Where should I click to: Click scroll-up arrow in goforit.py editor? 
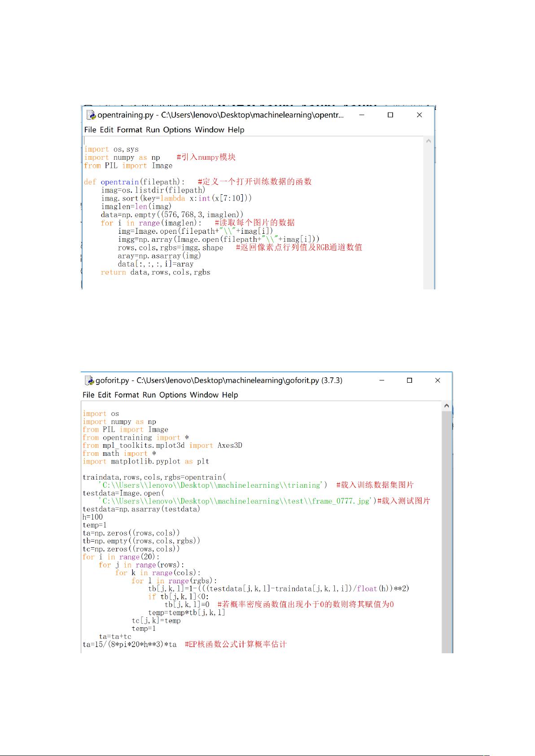(x=446, y=406)
